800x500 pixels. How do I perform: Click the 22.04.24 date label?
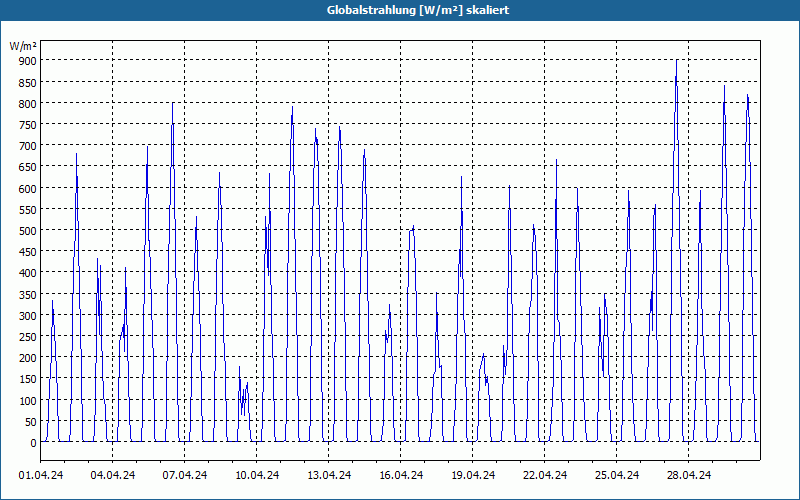tap(544, 475)
